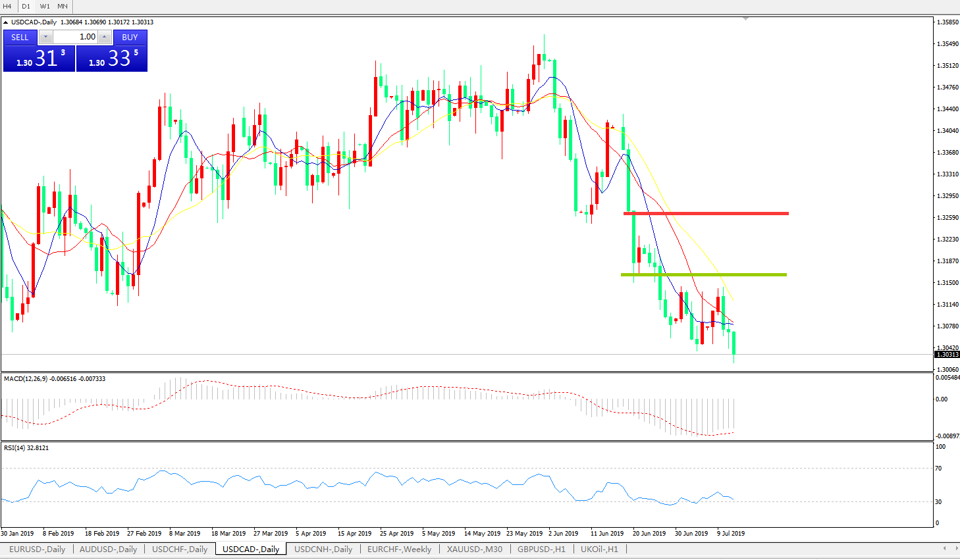Select the current price label 1.30313
This screenshot has width=960, height=560.
click(x=947, y=355)
